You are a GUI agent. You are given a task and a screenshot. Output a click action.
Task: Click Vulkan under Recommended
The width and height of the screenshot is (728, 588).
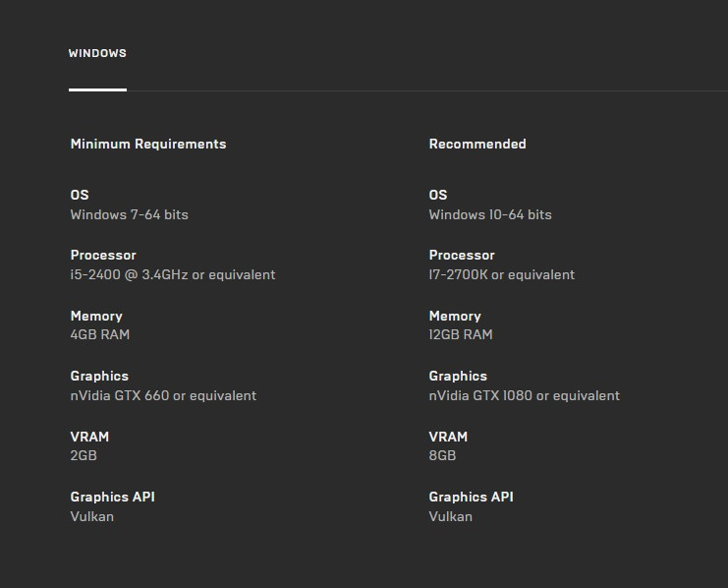pyautogui.click(x=451, y=516)
